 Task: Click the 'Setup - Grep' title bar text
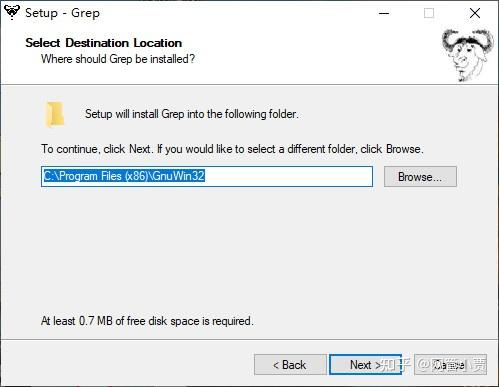pyautogui.click(x=62, y=13)
